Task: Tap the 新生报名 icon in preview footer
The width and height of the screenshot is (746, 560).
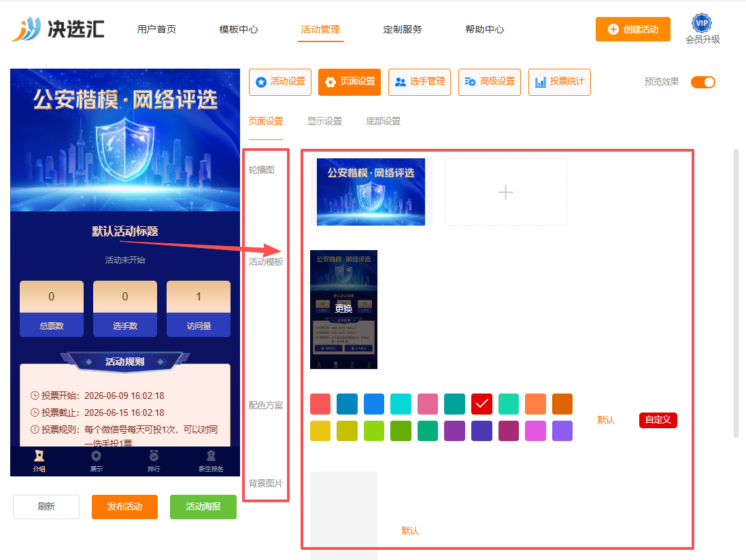Action: [x=211, y=457]
